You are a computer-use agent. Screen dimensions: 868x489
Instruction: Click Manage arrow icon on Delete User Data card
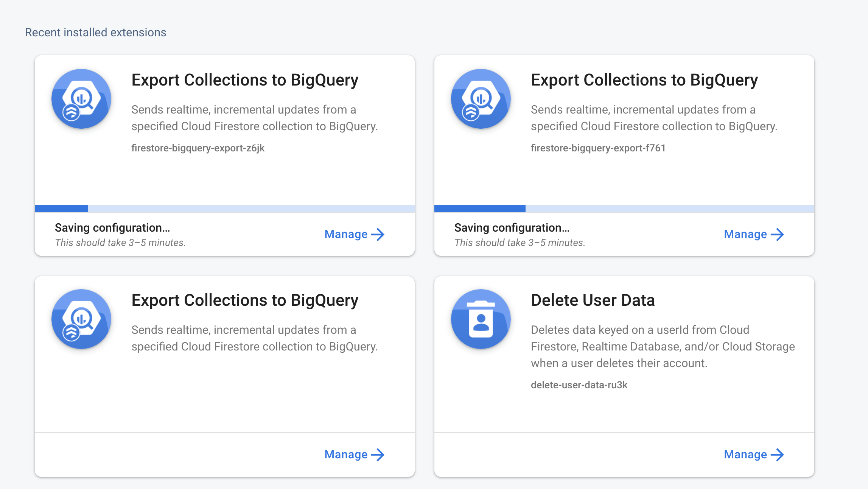(x=777, y=455)
